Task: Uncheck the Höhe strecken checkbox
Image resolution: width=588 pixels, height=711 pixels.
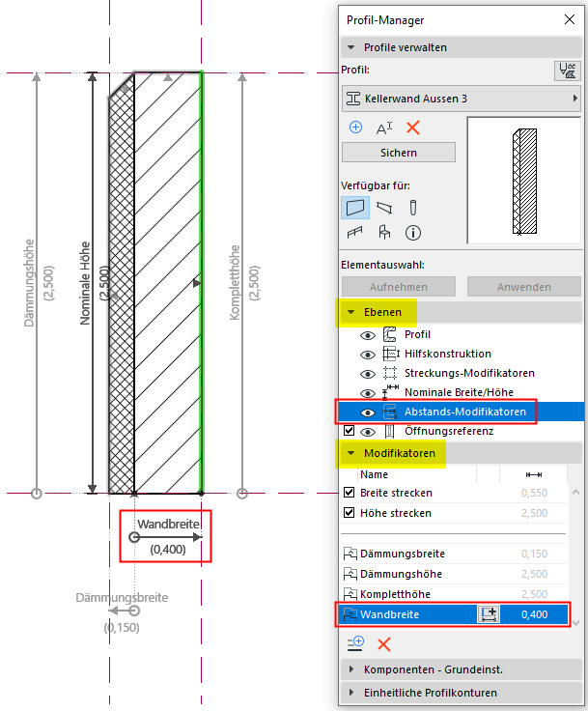Action: point(349,513)
